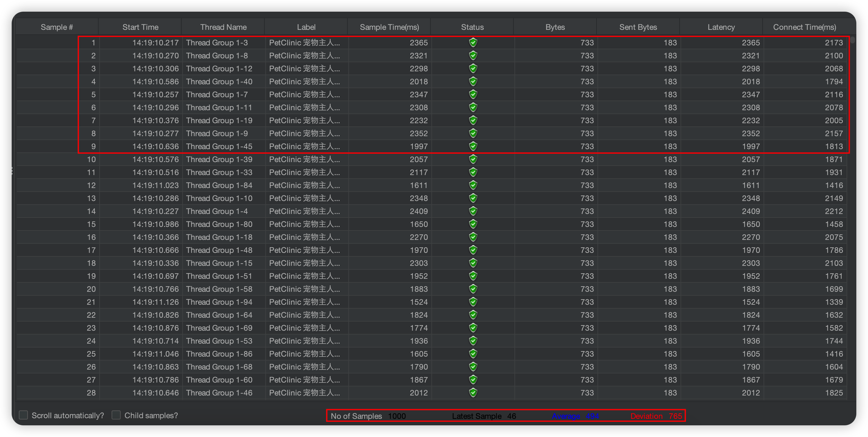The image size is (868, 437).
Task: Select the row for Thread Group 1-33
Action: (x=219, y=172)
